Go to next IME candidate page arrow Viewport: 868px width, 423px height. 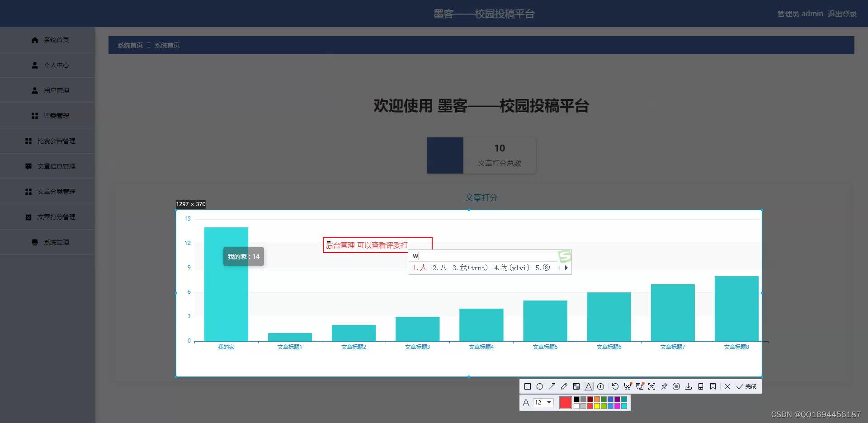pos(566,268)
